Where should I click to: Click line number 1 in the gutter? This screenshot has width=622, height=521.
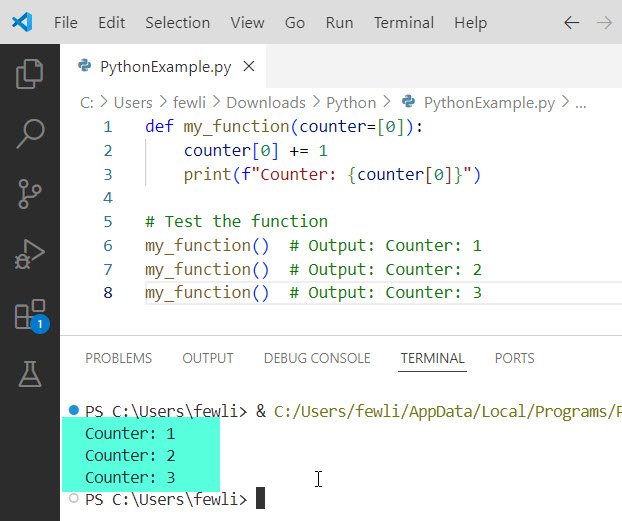[108, 127]
